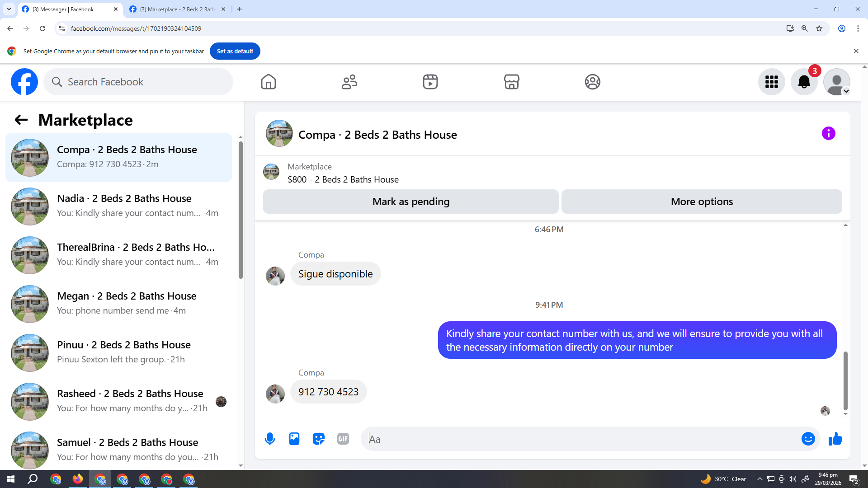This screenshot has width=868, height=488.
Task: Open the Reels video icon
Action: click(430, 82)
